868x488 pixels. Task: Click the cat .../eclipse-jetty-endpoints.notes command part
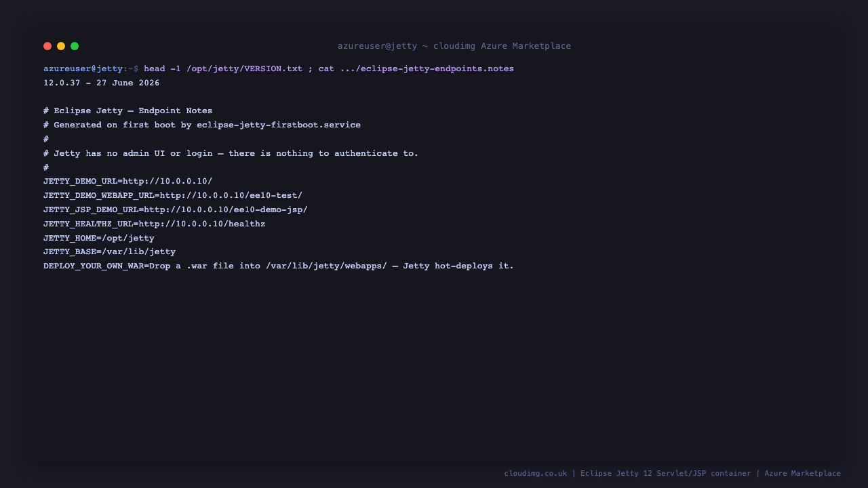coord(416,69)
